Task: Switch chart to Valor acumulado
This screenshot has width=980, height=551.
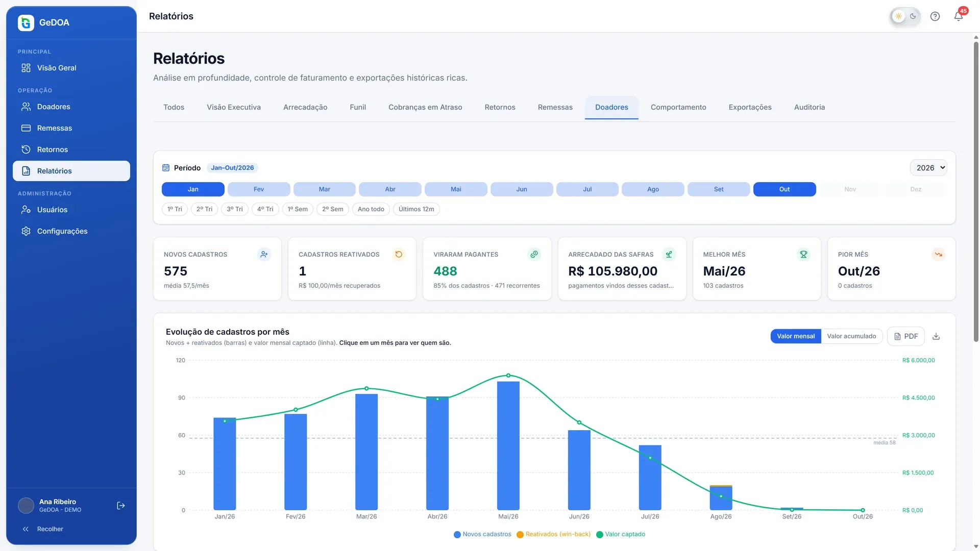Action: pos(851,336)
